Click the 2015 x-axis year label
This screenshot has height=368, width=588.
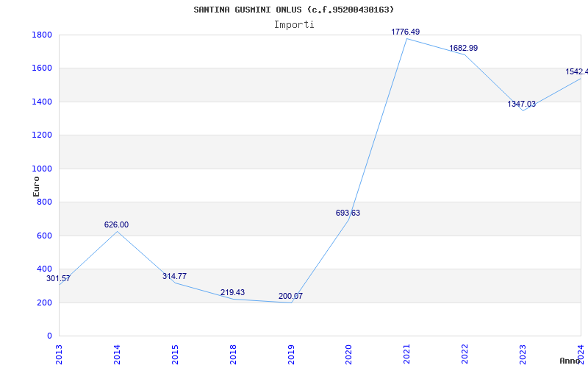tap(175, 354)
